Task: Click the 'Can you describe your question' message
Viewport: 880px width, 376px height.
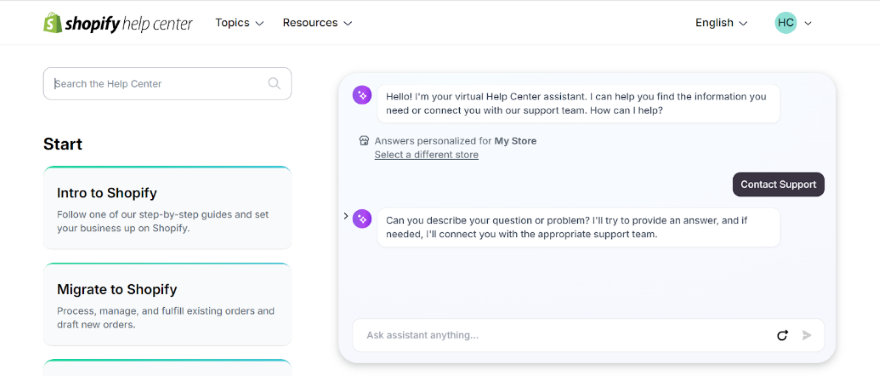Action: tap(579, 227)
